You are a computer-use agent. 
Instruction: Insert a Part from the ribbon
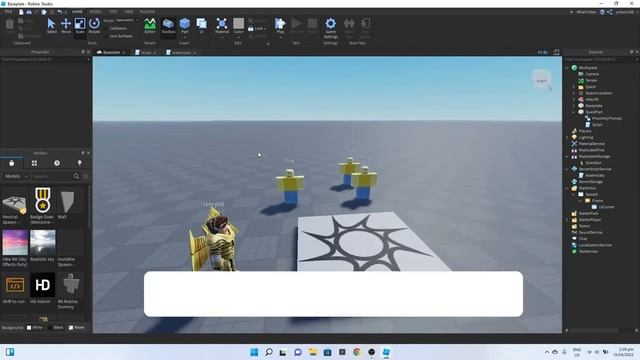click(184, 25)
